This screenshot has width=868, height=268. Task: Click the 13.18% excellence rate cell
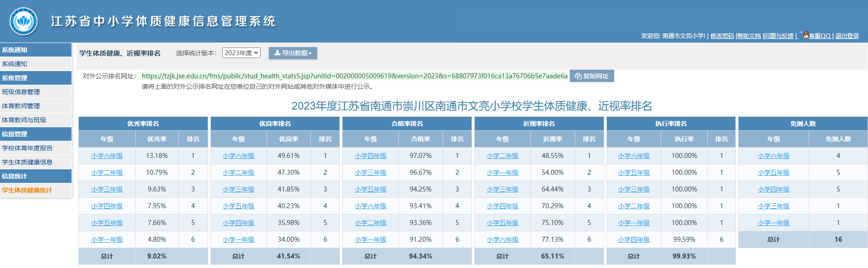(157, 156)
